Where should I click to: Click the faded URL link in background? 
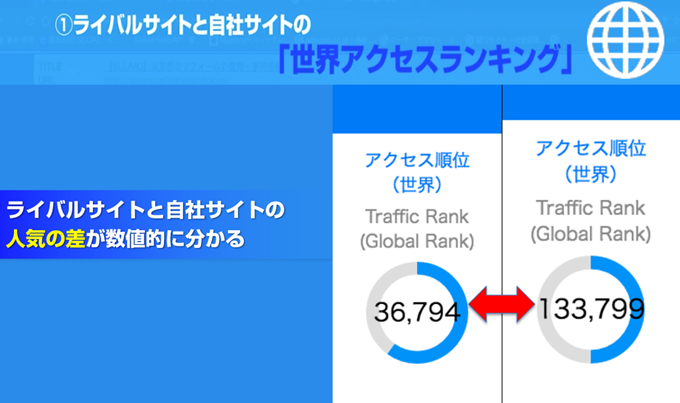click(x=166, y=81)
